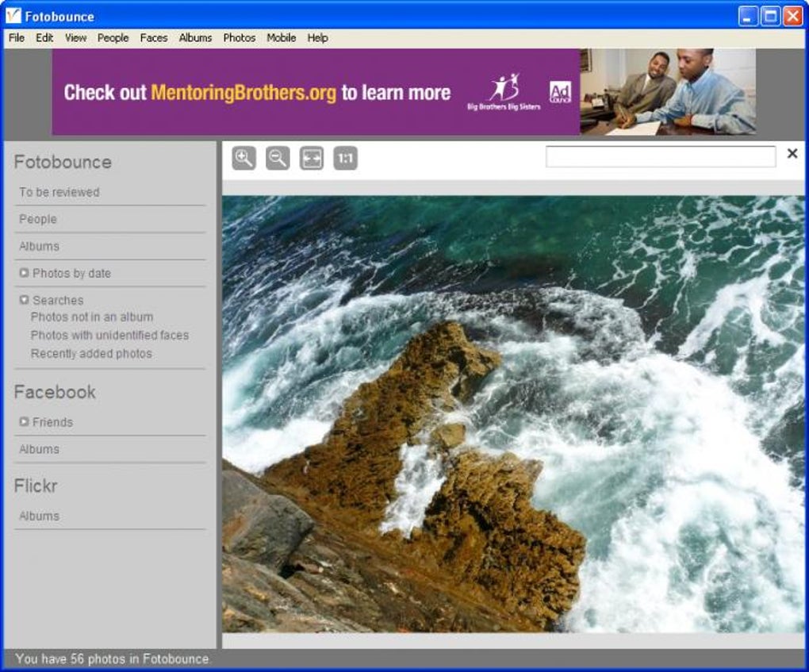The height and width of the screenshot is (672, 809).
Task: Open the People menu
Action: pos(113,37)
